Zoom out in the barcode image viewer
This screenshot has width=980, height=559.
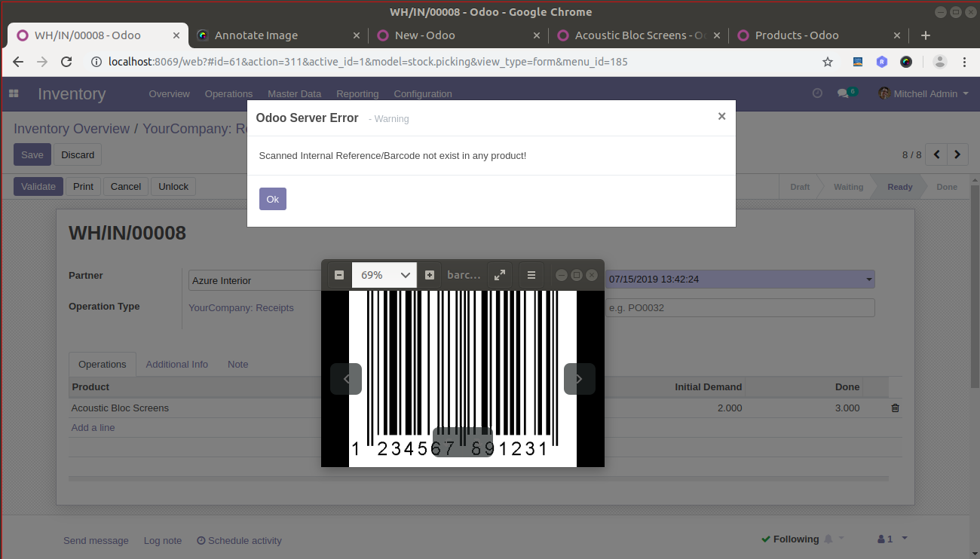[339, 275]
